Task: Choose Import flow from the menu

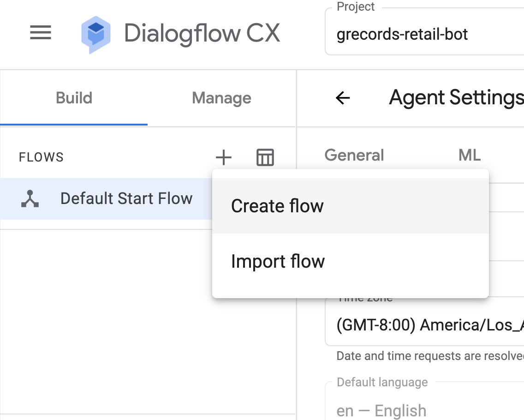Action: [x=278, y=261]
